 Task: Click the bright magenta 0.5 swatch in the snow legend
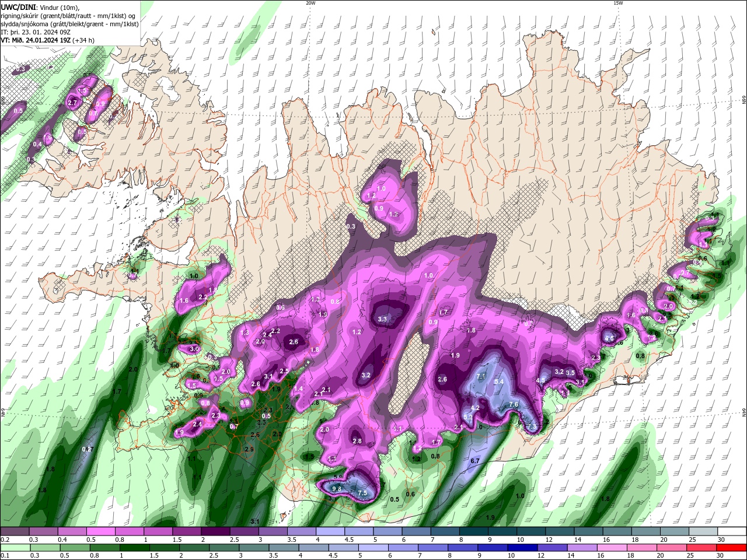101,531
